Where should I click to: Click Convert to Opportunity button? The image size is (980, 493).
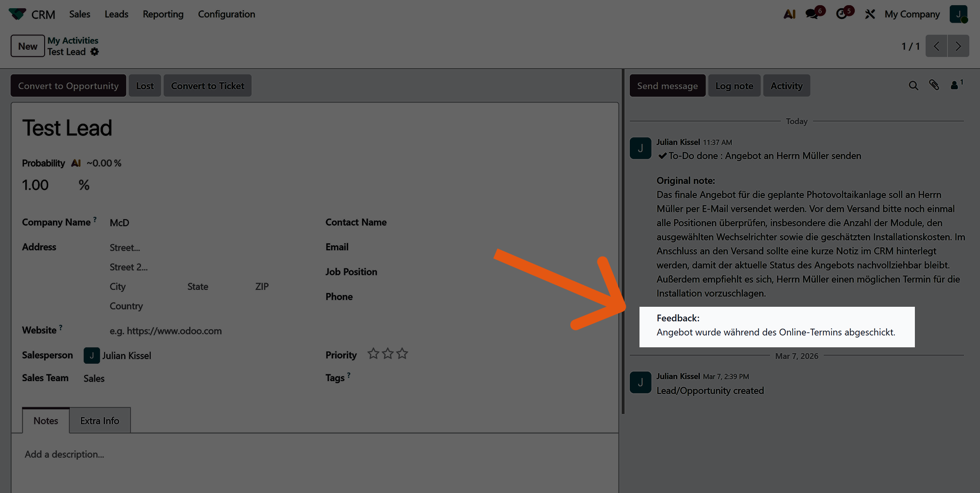pos(68,86)
